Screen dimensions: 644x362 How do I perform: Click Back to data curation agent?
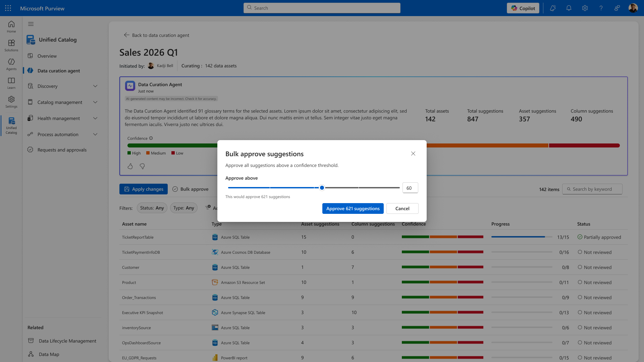tap(157, 35)
